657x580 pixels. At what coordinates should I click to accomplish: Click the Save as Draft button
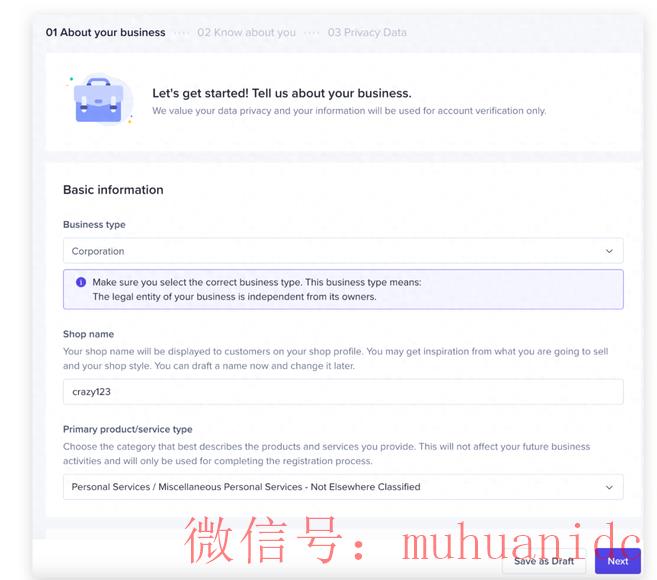tap(544, 561)
